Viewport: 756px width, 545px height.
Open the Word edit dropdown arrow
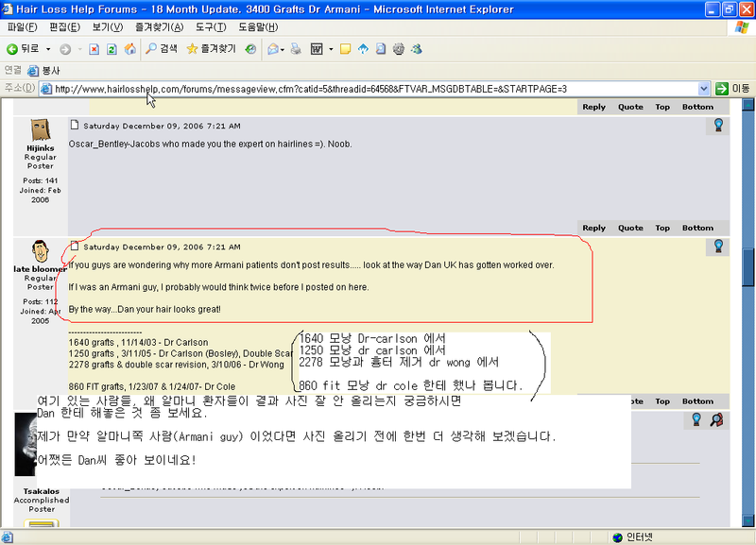(x=331, y=49)
